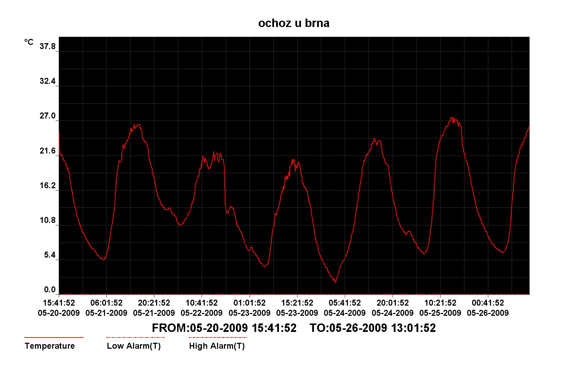Click the Low Alarm(T) legend label
This screenshot has width=588, height=368.
pyautogui.click(x=134, y=346)
